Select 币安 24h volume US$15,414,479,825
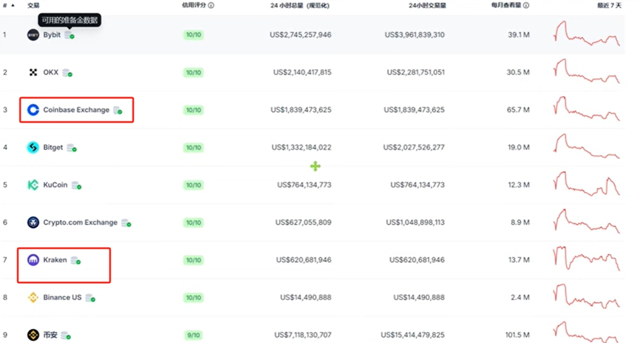Screen dimensions: 644x343 point(413,335)
